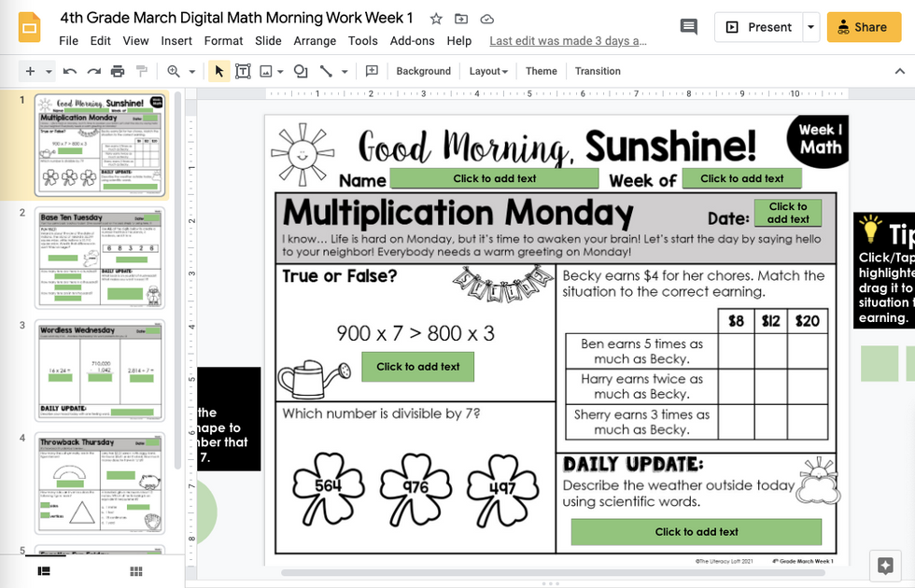
Task: Select the line tool
Action: pyautogui.click(x=326, y=71)
